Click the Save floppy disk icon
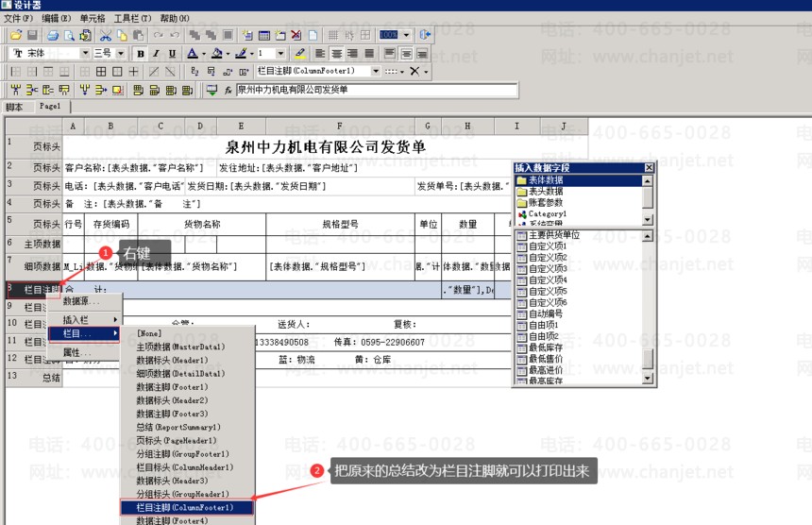The image size is (812, 525). pyautogui.click(x=32, y=35)
